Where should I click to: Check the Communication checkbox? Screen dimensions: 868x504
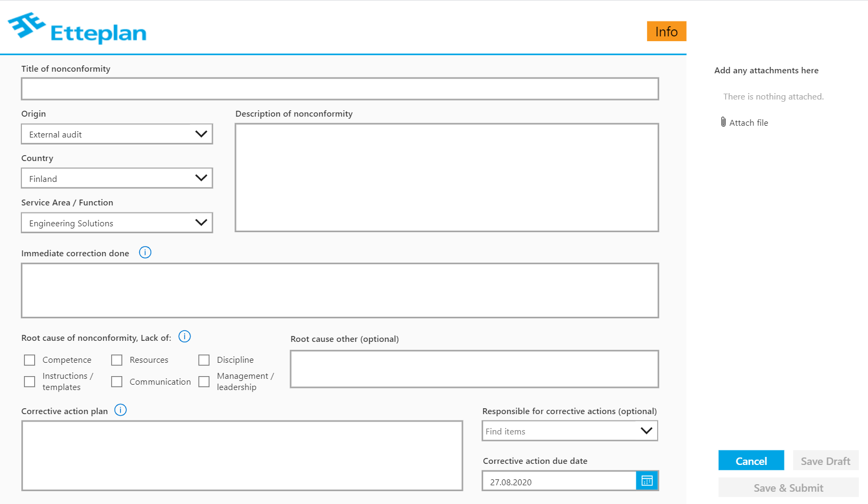pyautogui.click(x=117, y=381)
